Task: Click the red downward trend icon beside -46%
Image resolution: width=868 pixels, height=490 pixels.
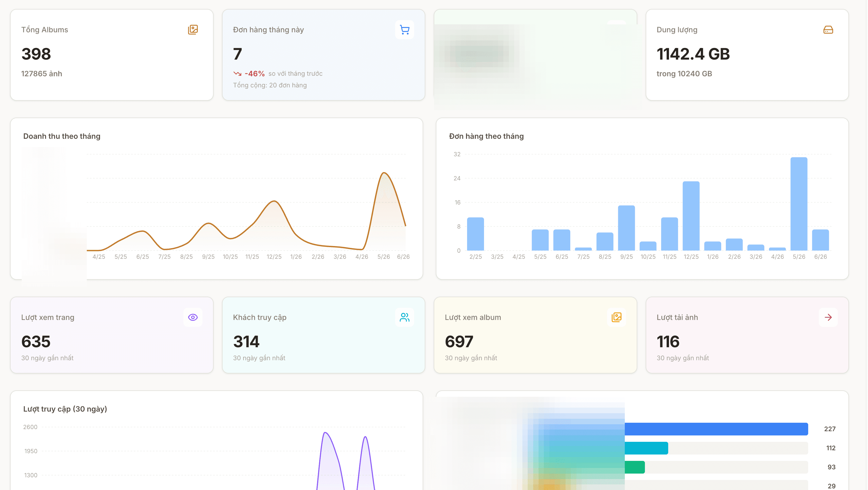Action: pyautogui.click(x=237, y=74)
